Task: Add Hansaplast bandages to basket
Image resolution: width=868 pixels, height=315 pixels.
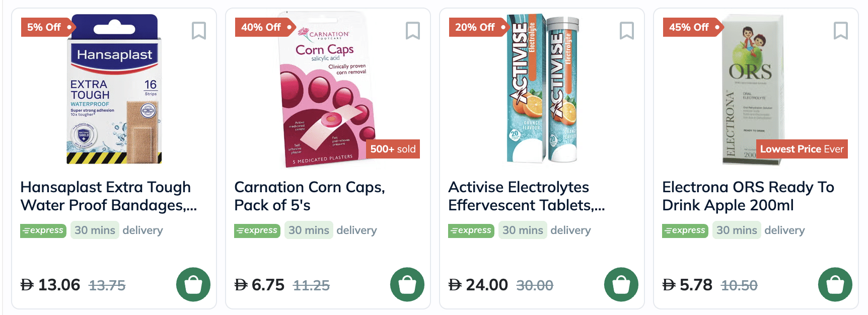Action: (193, 284)
